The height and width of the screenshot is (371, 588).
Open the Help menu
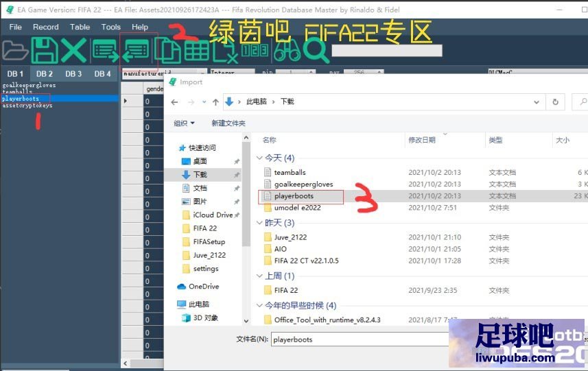140,27
